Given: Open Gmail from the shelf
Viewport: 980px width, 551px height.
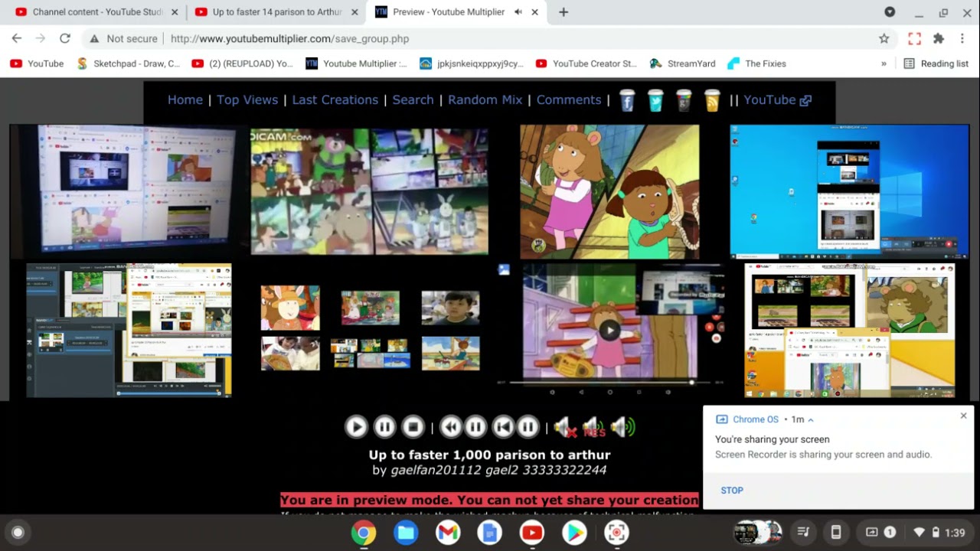Looking at the screenshot, I should (448, 533).
